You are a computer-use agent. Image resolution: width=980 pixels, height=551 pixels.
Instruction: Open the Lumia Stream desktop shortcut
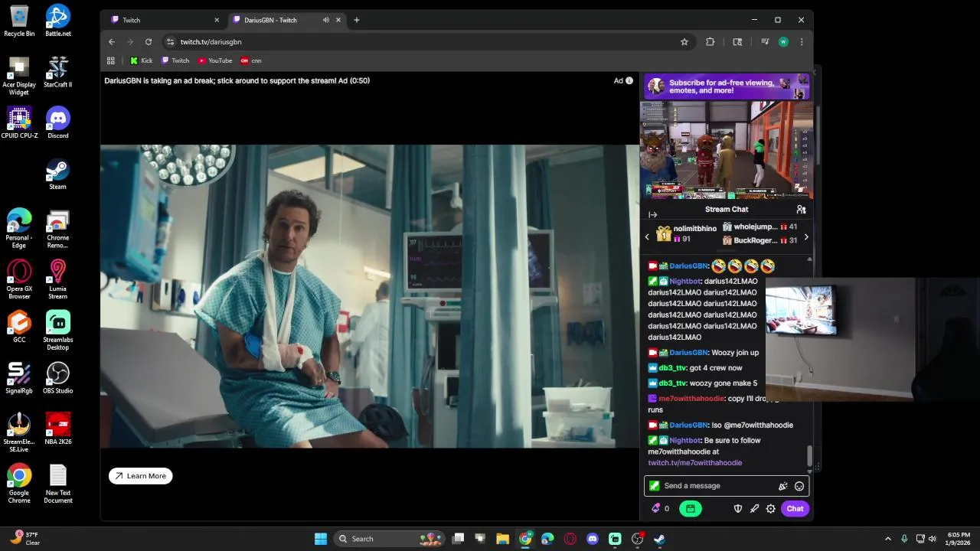pyautogui.click(x=57, y=279)
